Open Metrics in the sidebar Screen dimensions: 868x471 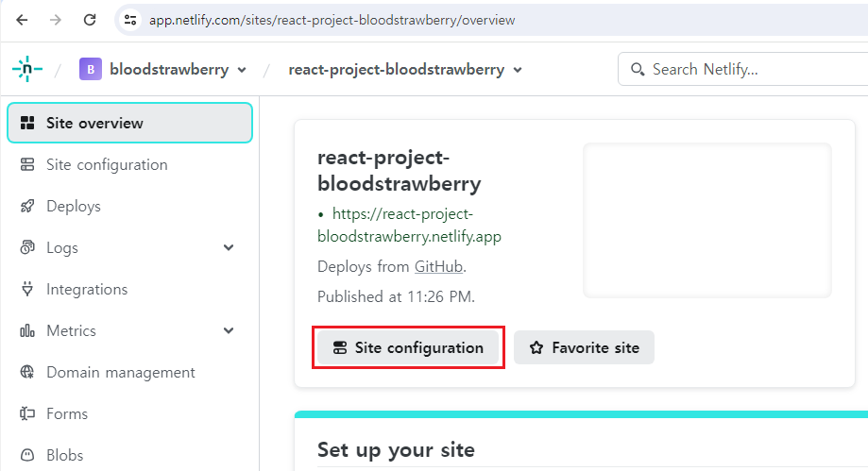(x=71, y=330)
